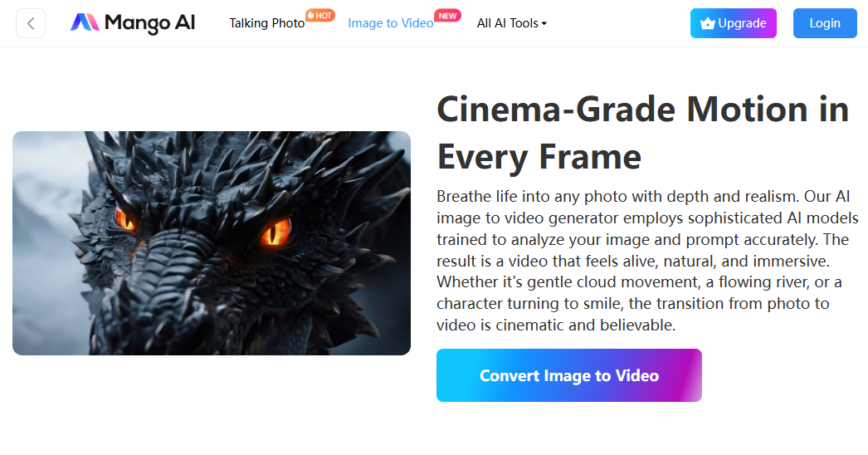Click the Login button

[x=825, y=23]
